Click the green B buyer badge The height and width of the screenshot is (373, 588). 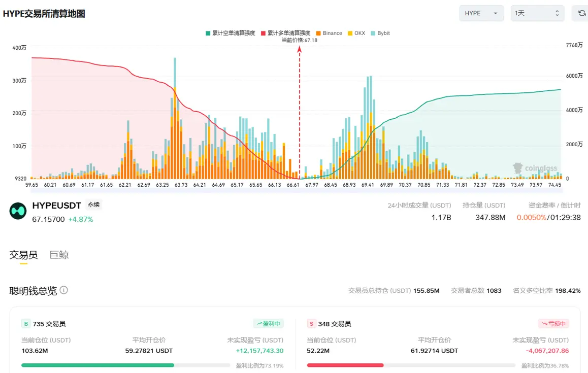26,323
